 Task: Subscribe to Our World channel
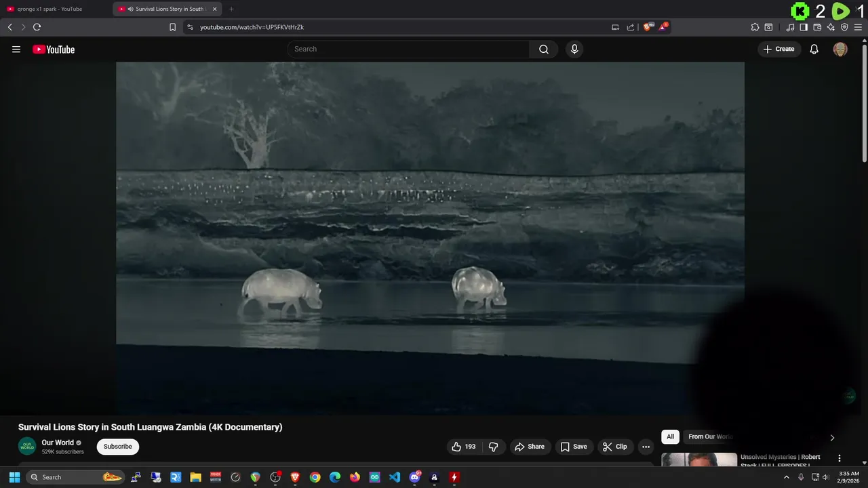[118, 447]
